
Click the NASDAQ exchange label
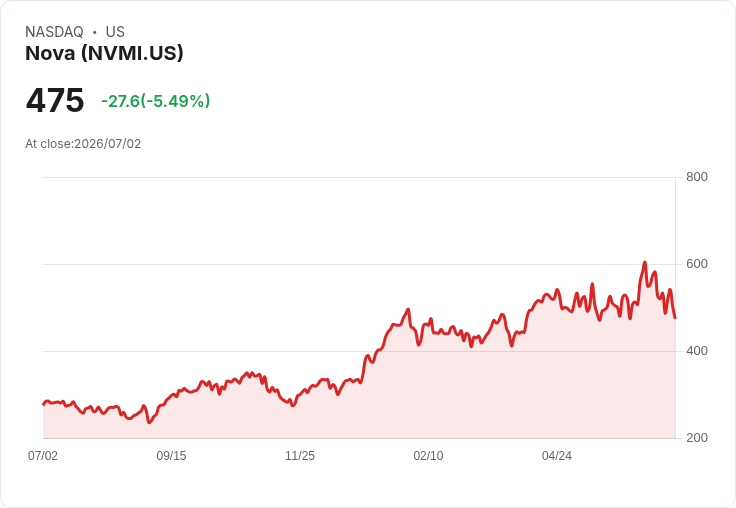click(x=54, y=32)
